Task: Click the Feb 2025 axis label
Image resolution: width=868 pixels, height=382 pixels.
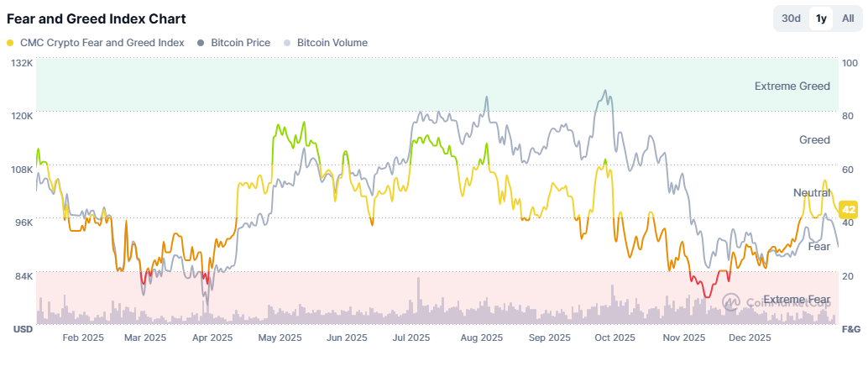Action: click(82, 338)
